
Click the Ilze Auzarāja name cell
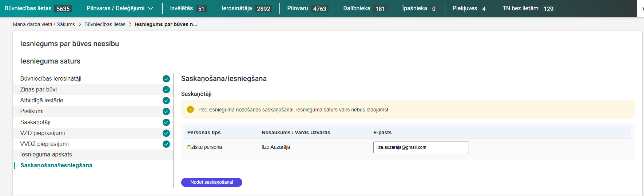click(x=276, y=147)
